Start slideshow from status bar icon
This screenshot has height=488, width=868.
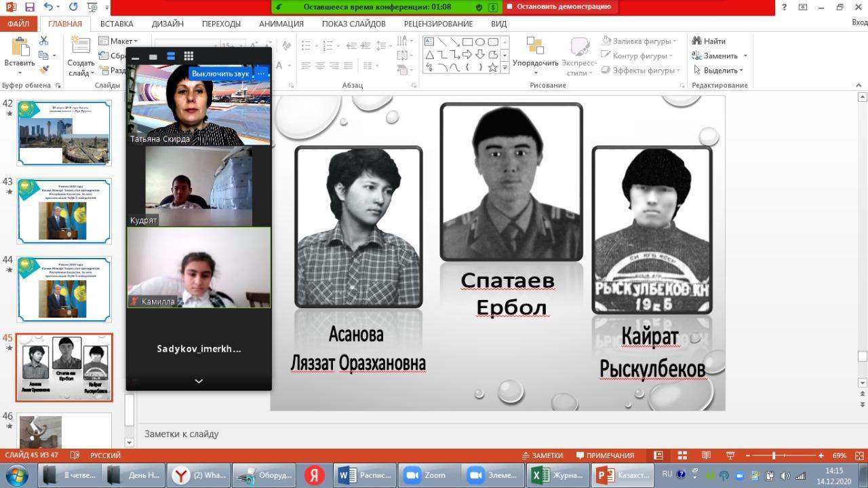(730, 455)
